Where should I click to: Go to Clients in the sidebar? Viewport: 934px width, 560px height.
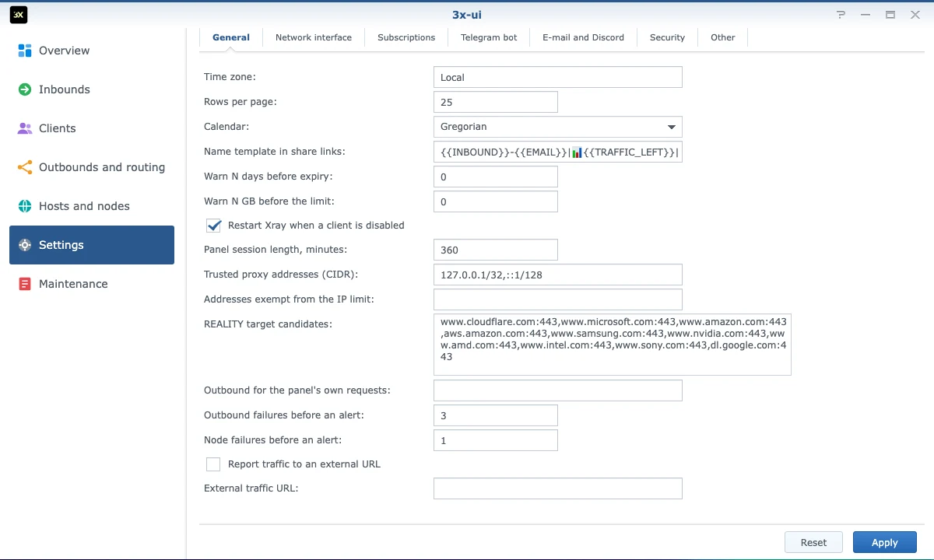point(92,128)
